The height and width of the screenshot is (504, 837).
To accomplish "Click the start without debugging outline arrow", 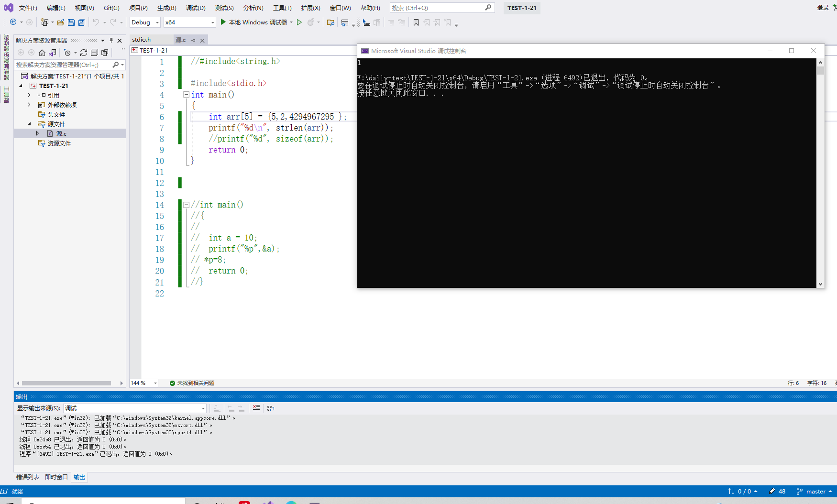I will pos(299,22).
